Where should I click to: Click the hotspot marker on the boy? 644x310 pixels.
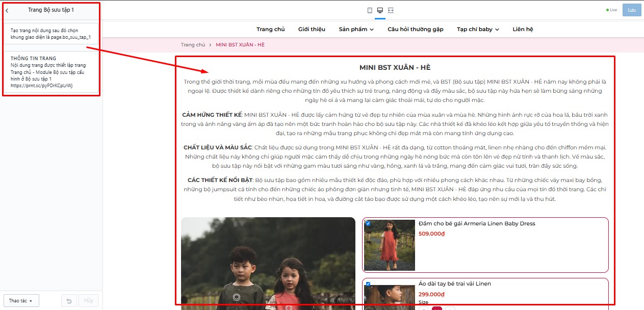pyautogui.click(x=236, y=297)
